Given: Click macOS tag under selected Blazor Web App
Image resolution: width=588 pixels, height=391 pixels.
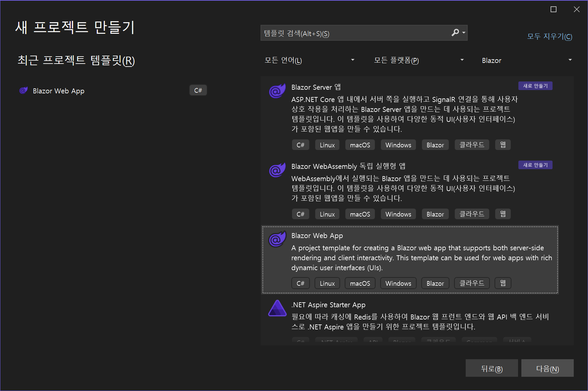Looking at the screenshot, I should pyautogui.click(x=360, y=283).
